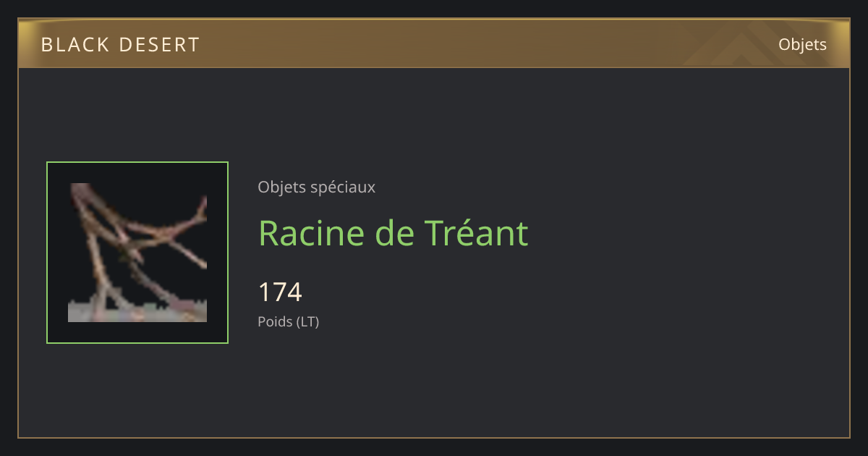Select the Objets spéciaux category label
The image size is (868, 456).
[316, 187]
